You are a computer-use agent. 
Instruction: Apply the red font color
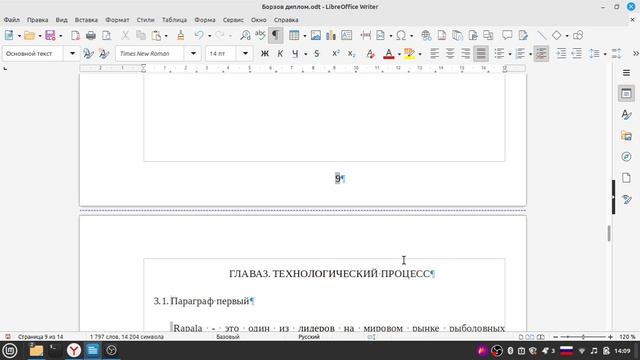coord(389,53)
